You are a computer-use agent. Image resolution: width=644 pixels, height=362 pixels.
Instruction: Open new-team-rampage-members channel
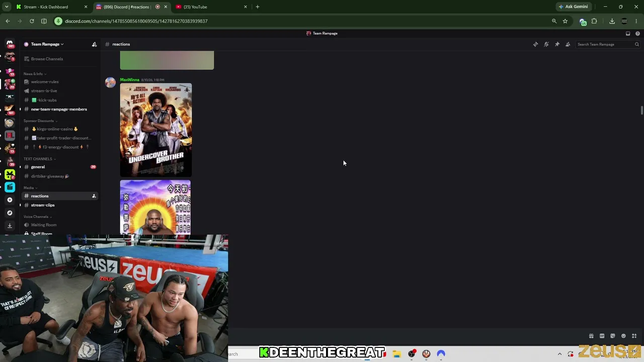[59, 109]
